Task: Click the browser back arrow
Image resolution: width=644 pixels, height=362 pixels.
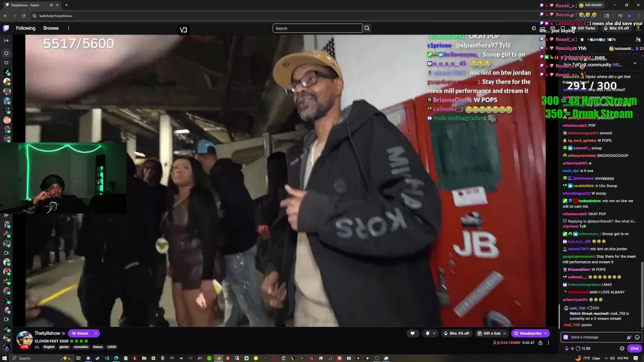Action: 6,16
